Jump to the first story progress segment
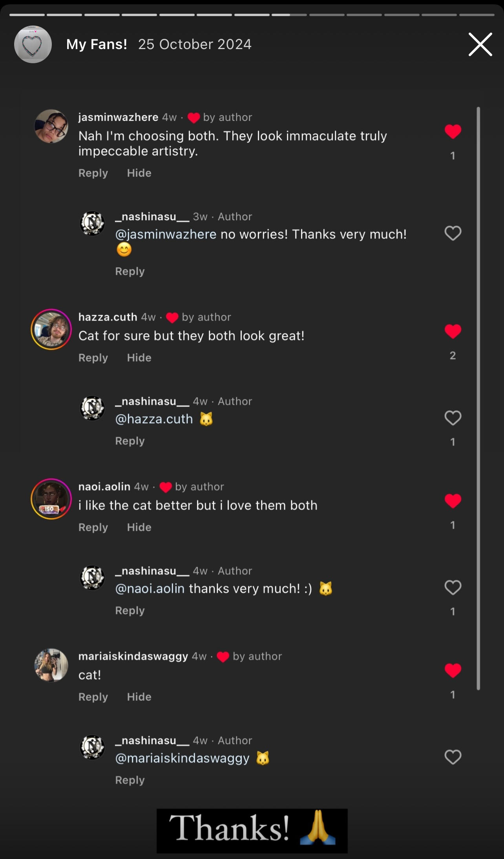The image size is (504, 859). (27, 15)
